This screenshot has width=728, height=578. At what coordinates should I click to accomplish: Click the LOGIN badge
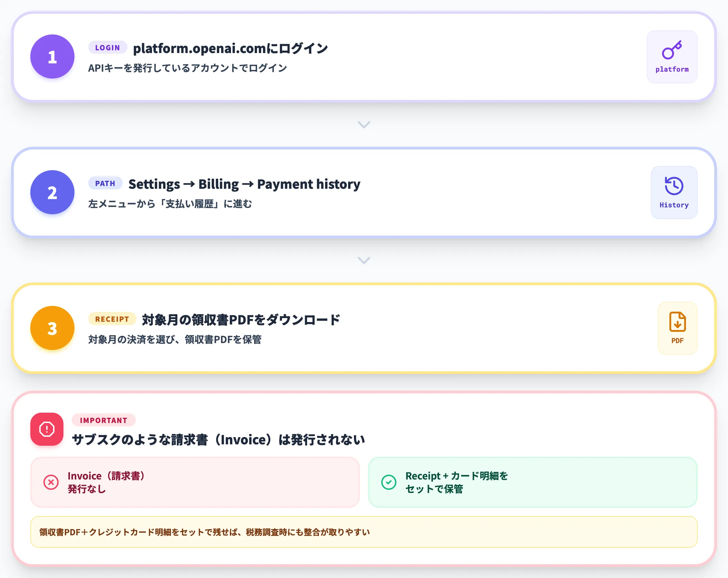point(108,48)
